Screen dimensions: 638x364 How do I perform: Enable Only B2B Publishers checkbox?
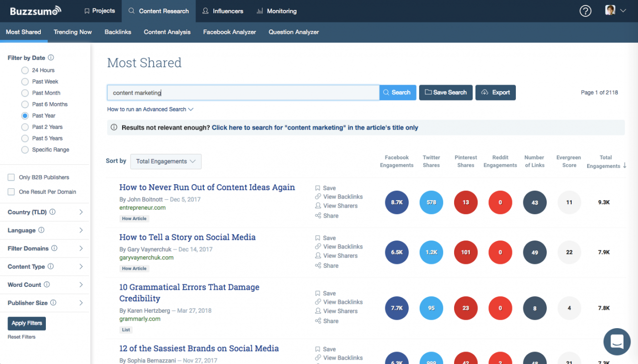(x=11, y=177)
